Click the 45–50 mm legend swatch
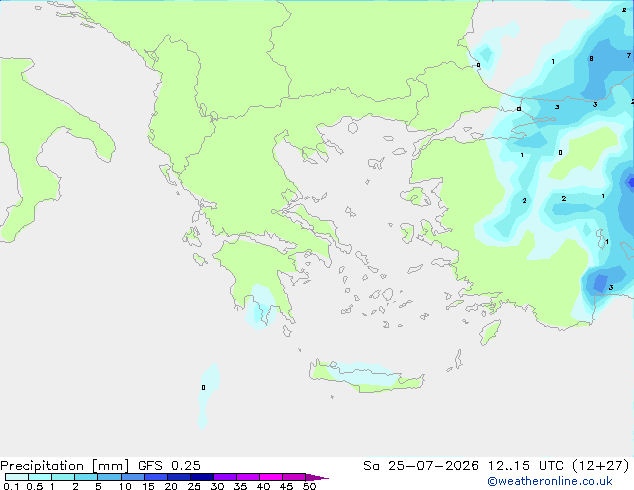This screenshot has width=634, height=490. pyautogui.click(x=294, y=477)
